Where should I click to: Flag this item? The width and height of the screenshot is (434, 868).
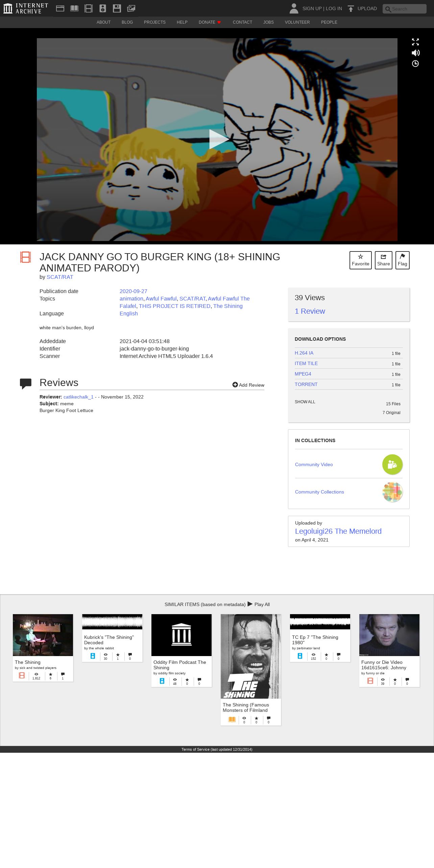pos(403,260)
